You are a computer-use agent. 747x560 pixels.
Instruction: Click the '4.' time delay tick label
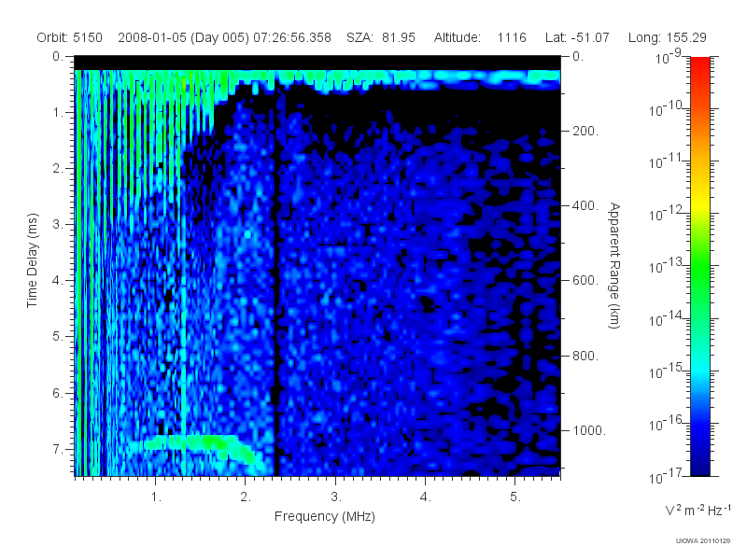58,281
